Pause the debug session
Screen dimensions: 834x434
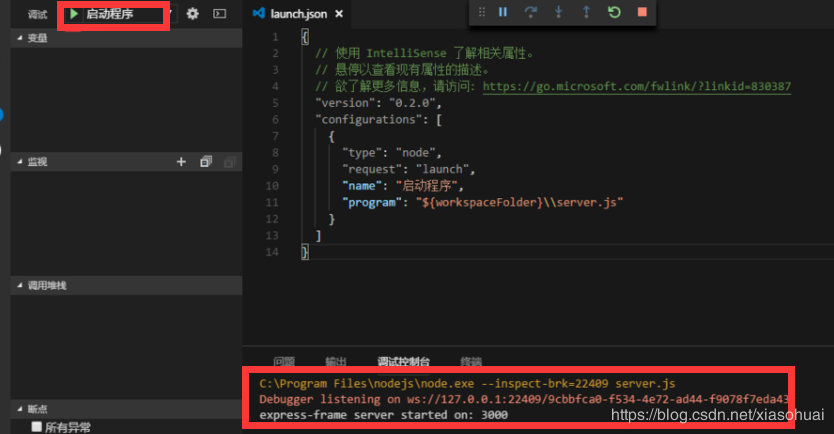503,12
